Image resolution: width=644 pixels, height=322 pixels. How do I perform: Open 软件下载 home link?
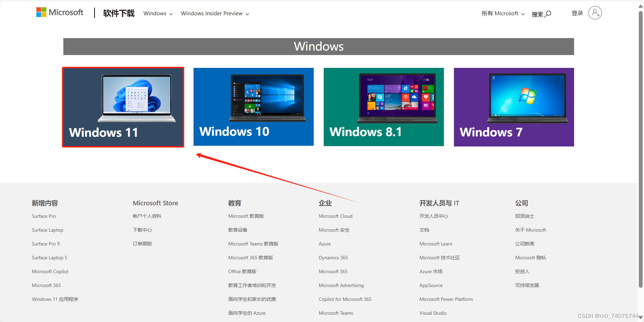(119, 13)
